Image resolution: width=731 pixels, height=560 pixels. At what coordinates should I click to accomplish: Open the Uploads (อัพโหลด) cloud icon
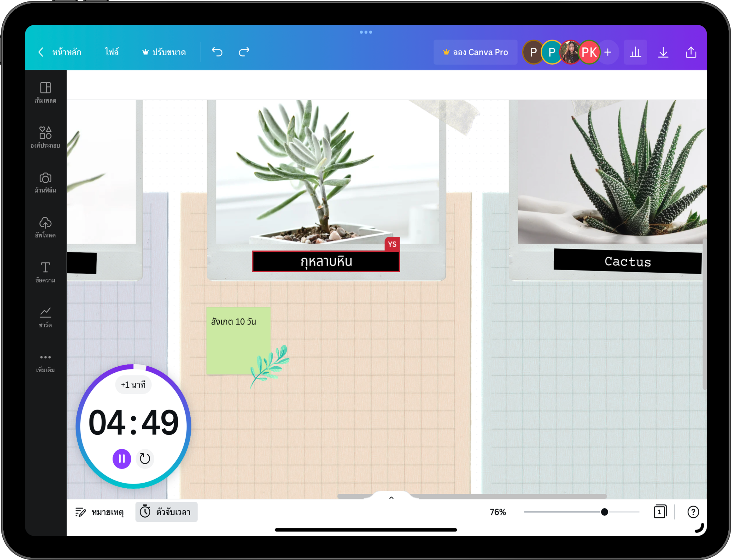tap(45, 227)
